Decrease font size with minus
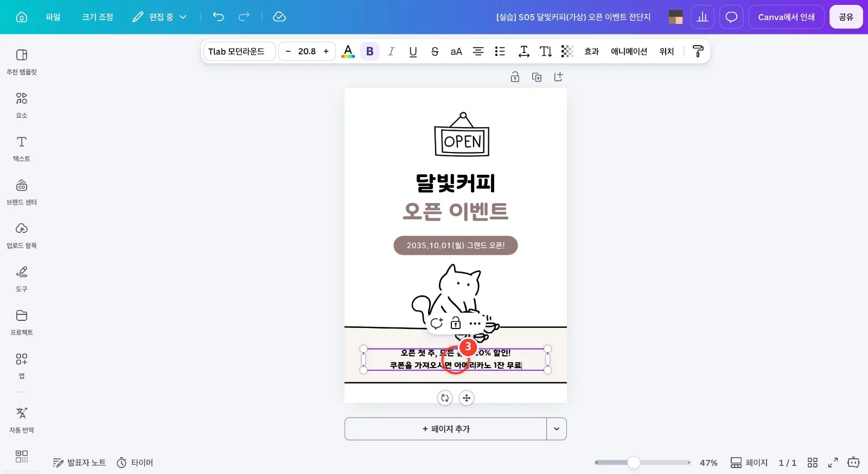This screenshot has width=868, height=474. pos(288,51)
